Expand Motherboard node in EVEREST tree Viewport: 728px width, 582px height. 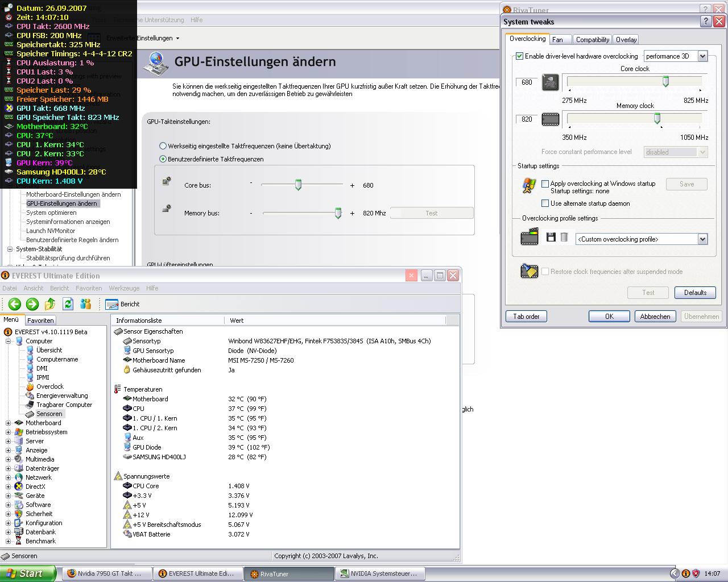coord(9,423)
